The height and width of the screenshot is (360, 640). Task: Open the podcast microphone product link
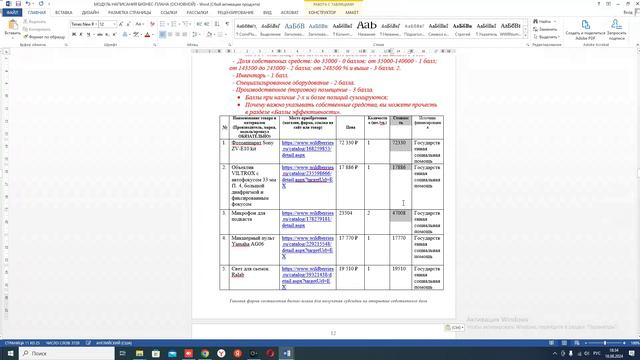click(307, 219)
